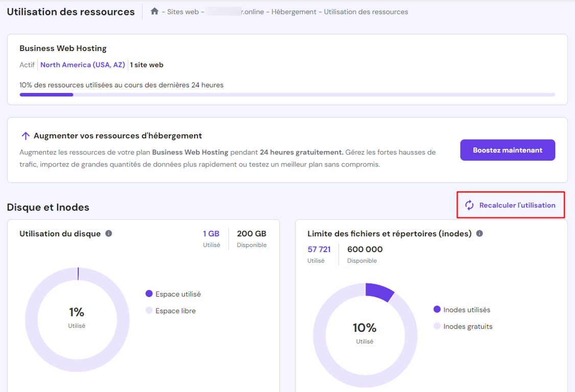Click the upward arrow icon for boosting resources

pos(25,135)
